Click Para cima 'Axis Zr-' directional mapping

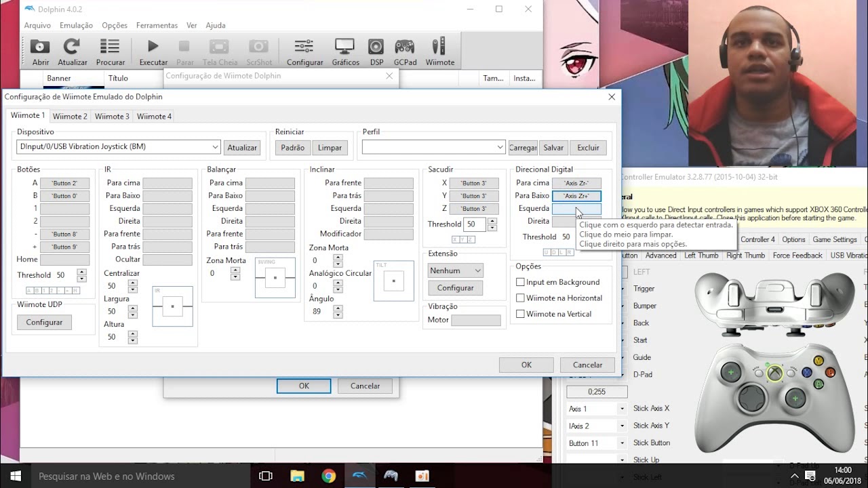pos(576,183)
